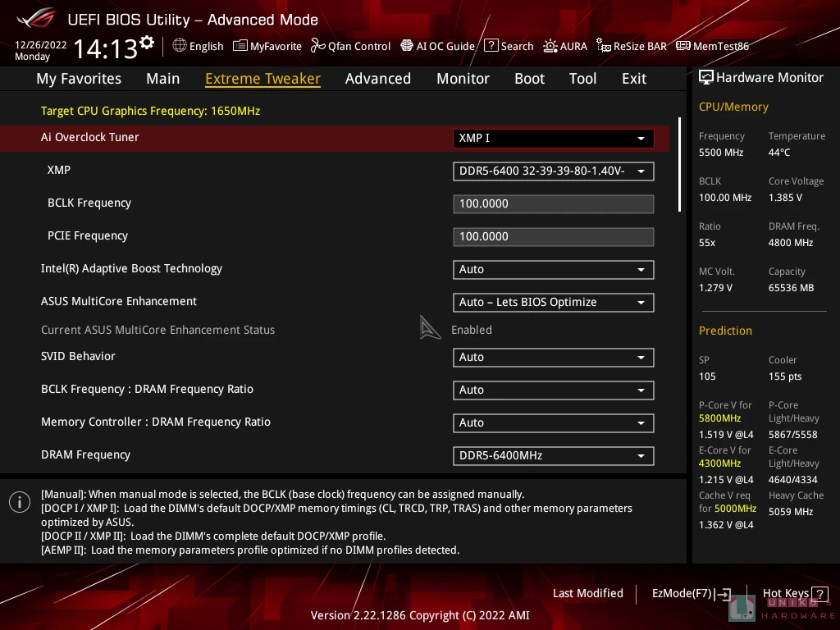Open settings via the clock gear icon

coord(147,43)
